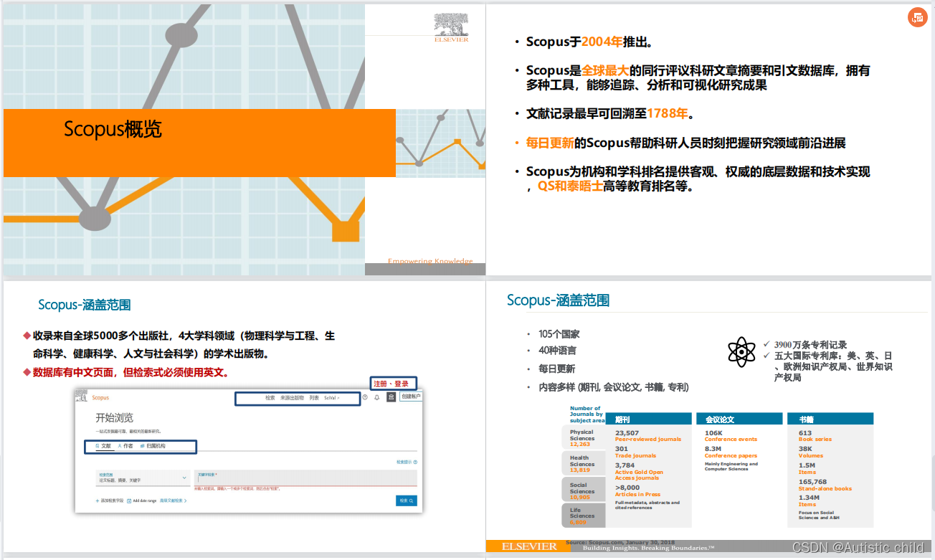
Task: Open the 来源出版物 navigation item
Action: point(292,398)
